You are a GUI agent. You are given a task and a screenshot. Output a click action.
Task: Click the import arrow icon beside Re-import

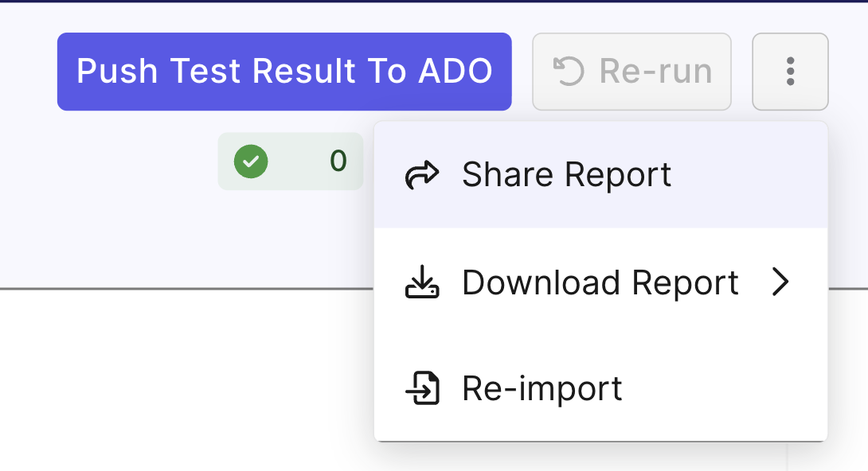pos(422,388)
